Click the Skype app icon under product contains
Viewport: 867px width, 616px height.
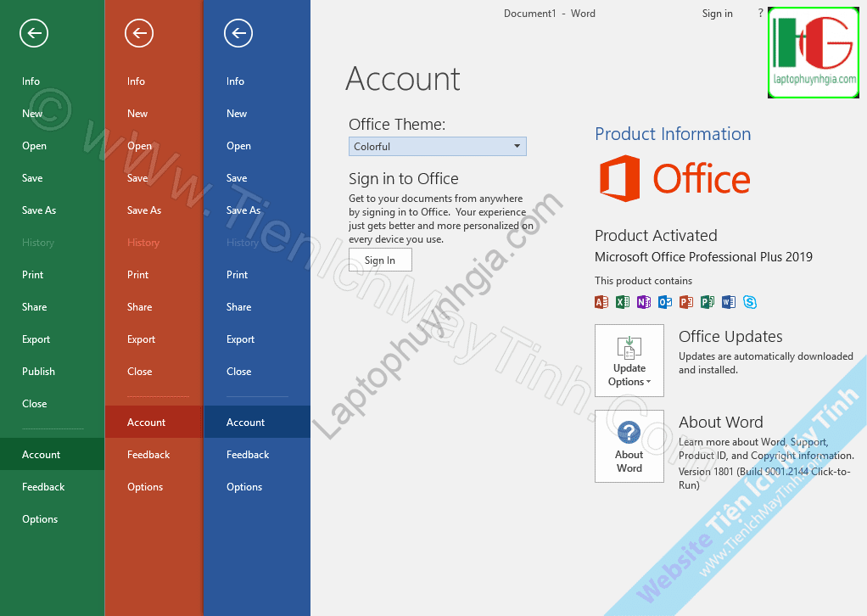coord(750,302)
